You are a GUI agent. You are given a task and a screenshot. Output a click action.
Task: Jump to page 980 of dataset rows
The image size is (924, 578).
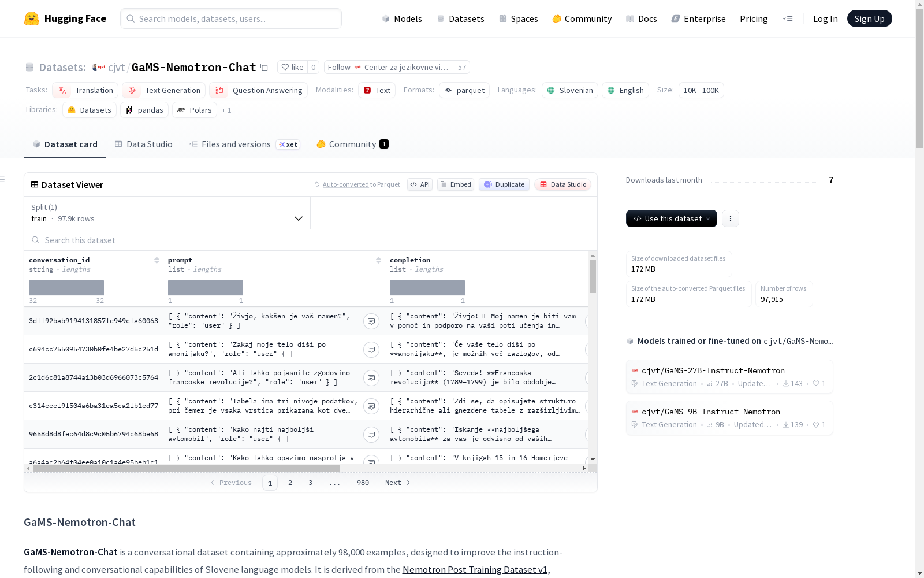click(x=363, y=483)
